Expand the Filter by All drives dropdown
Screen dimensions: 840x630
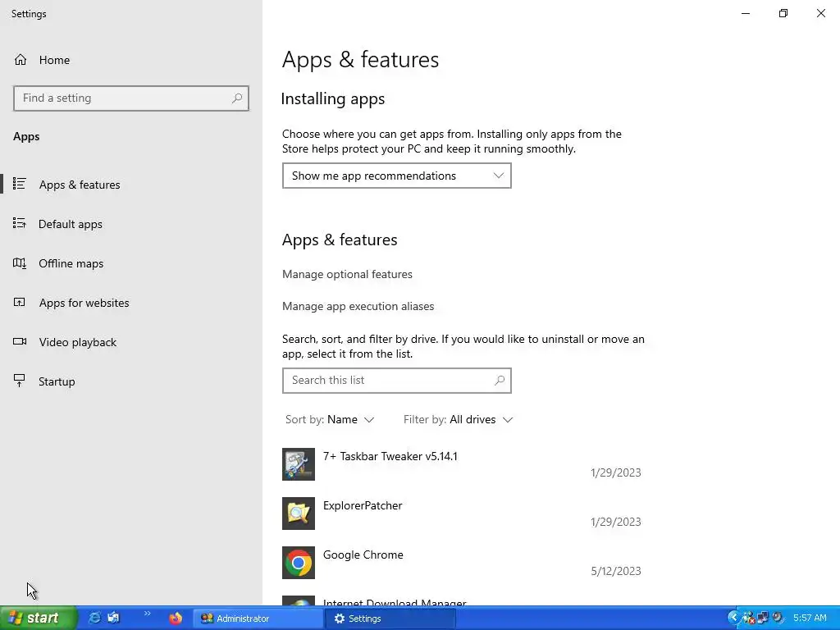(x=458, y=419)
